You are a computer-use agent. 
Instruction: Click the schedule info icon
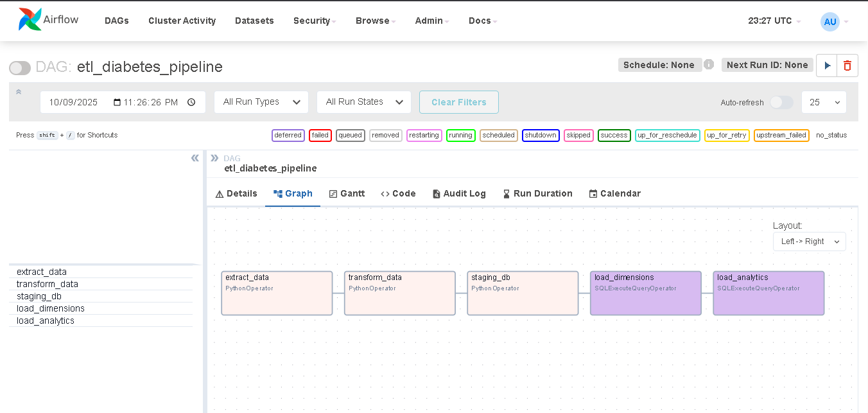[709, 65]
